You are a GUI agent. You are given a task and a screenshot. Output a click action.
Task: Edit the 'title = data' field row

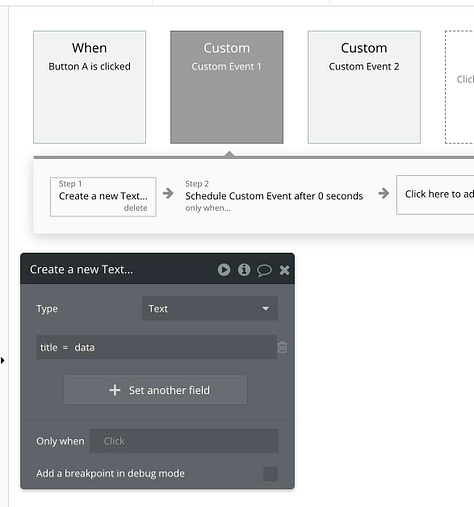(156, 347)
